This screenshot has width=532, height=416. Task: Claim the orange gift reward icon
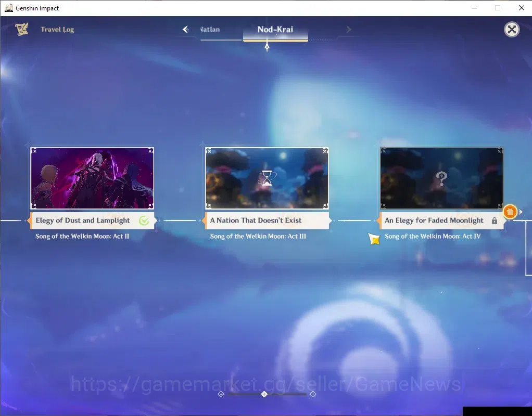coord(510,212)
